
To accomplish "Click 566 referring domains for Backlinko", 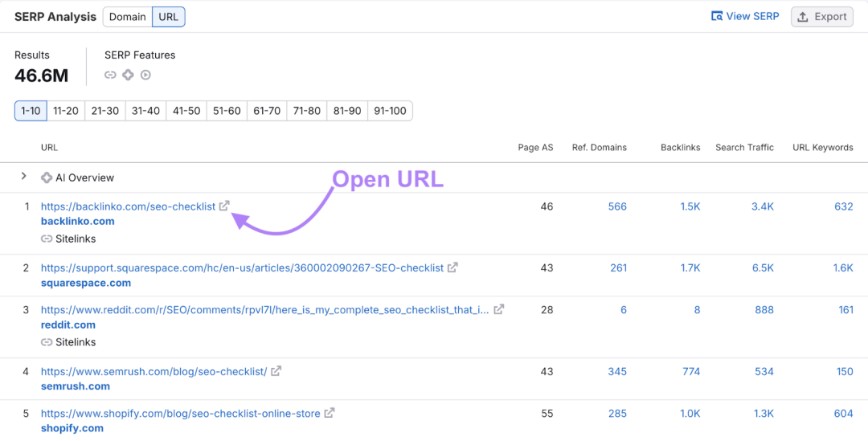I will [617, 206].
